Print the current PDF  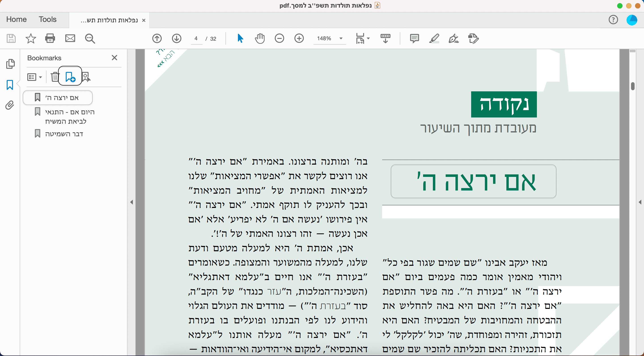[x=50, y=39]
